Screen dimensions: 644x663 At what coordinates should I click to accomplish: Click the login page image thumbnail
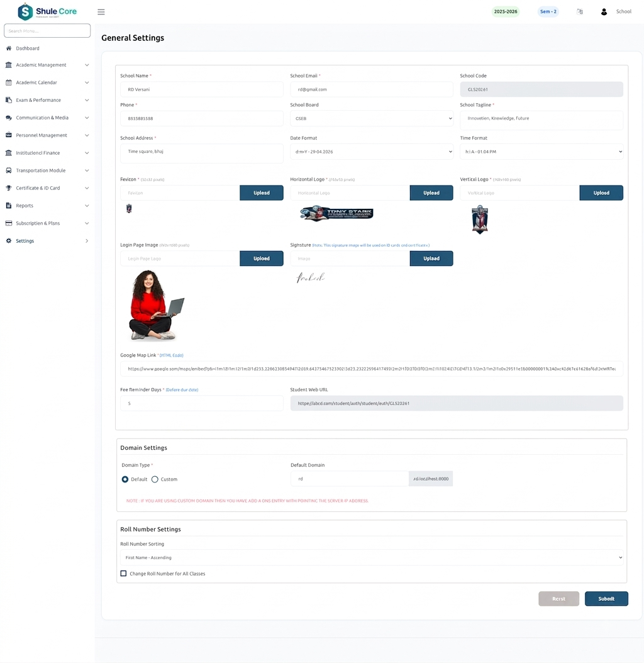(157, 305)
